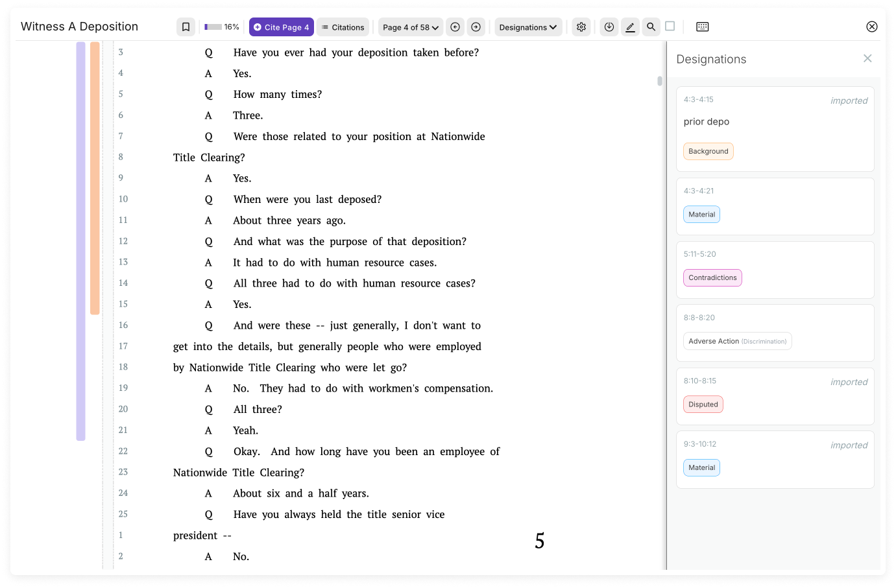The height and width of the screenshot is (588, 896).
Task: Show the keyboard shortcuts panel
Action: click(x=701, y=27)
